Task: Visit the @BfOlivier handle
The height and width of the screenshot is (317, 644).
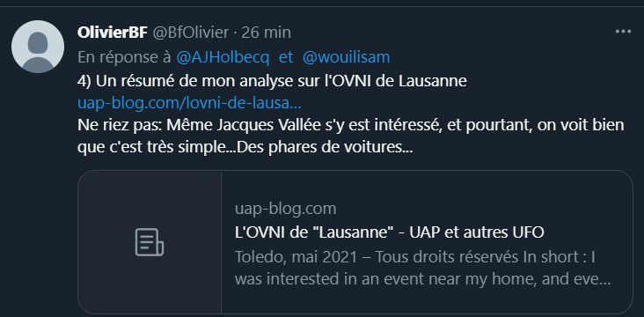Action: pos(191,33)
